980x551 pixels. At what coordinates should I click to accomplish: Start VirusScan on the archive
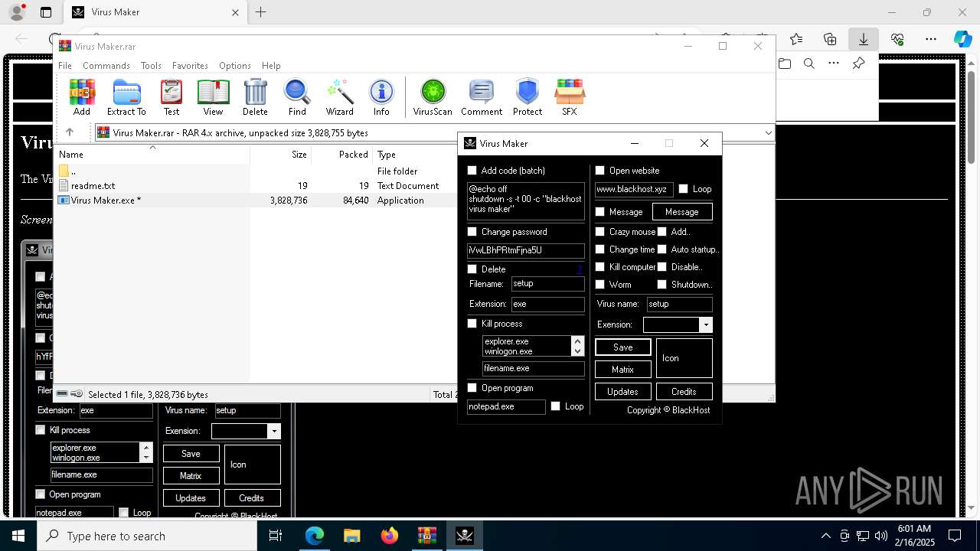pos(433,97)
